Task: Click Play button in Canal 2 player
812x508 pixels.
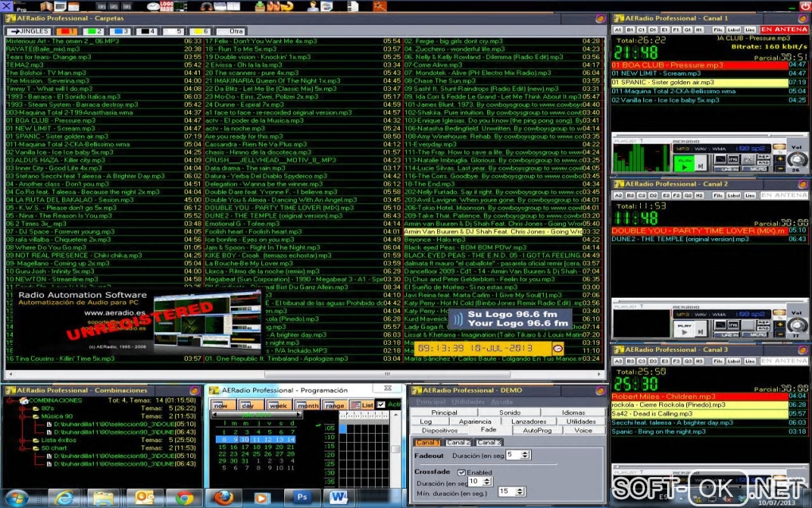Action: coord(685,329)
